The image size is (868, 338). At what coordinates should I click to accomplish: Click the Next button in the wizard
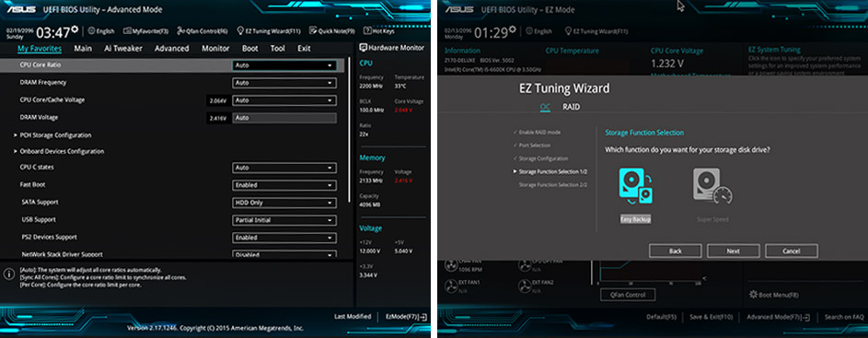click(x=733, y=251)
